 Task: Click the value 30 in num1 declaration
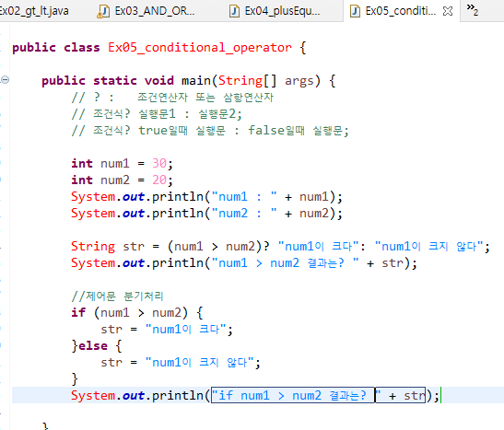click(x=159, y=163)
